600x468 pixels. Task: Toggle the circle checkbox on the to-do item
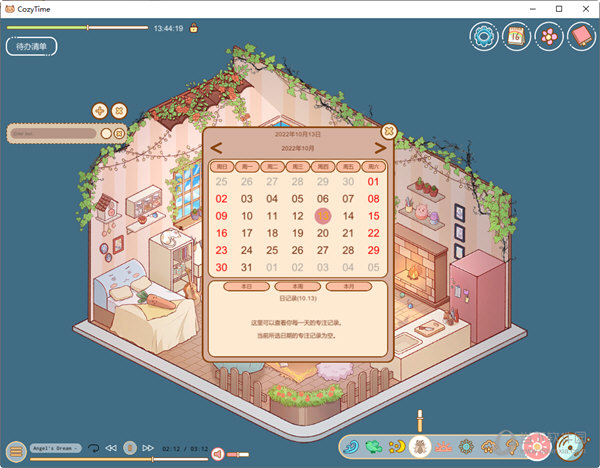click(105, 133)
